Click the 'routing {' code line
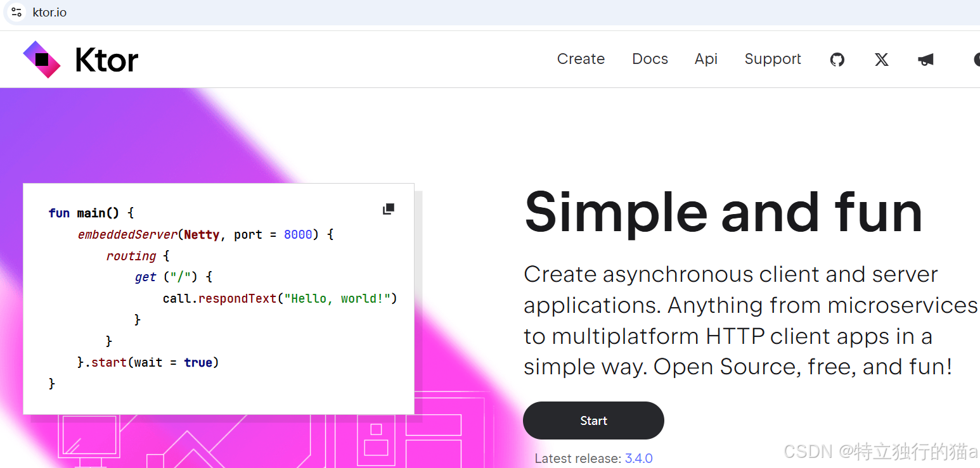This screenshot has height=468, width=980. point(138,256)
